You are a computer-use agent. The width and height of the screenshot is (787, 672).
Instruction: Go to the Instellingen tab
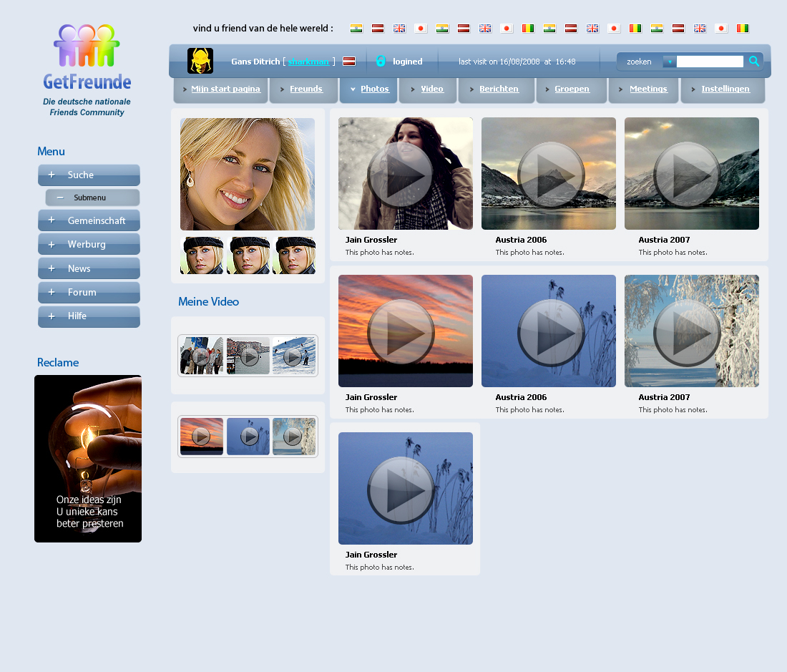pos(725,89)
